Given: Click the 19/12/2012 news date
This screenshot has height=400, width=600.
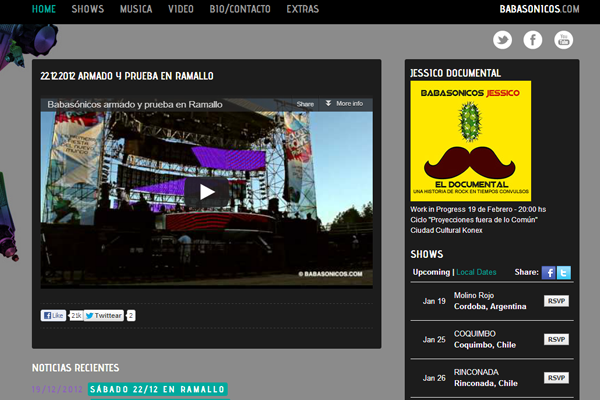Looking at the screenshot, I should (57, 389).
